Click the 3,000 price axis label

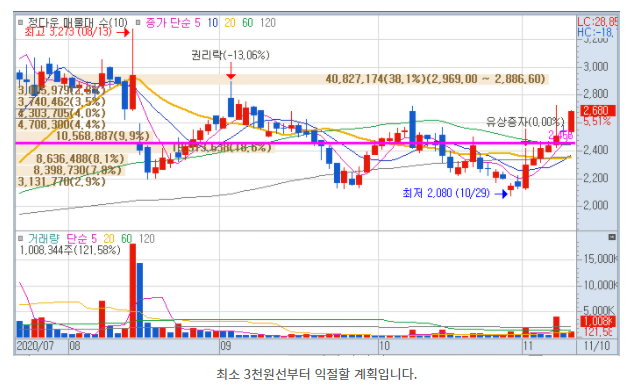point(595,67)
